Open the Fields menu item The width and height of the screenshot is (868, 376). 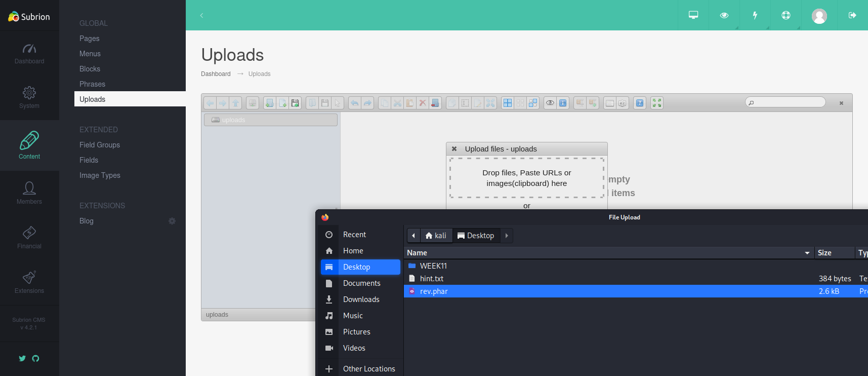pos(89,160)
